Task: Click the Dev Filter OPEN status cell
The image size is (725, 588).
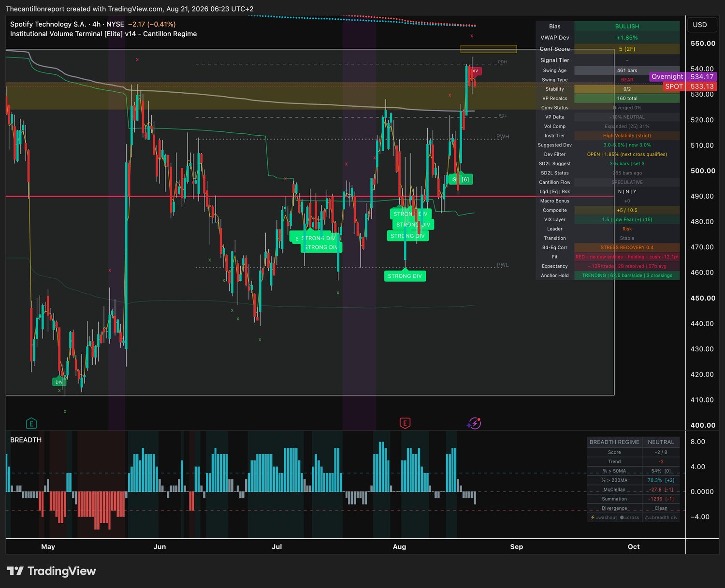Action: tap(627, 155)
